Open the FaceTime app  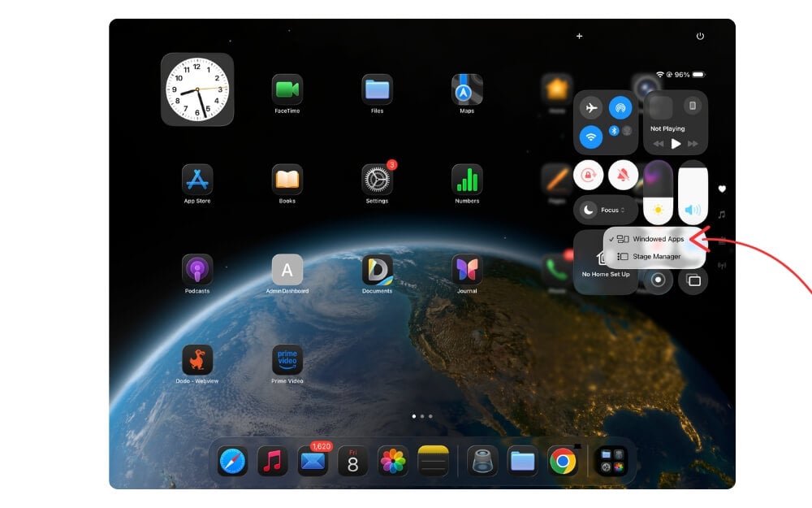pos(287,89)
